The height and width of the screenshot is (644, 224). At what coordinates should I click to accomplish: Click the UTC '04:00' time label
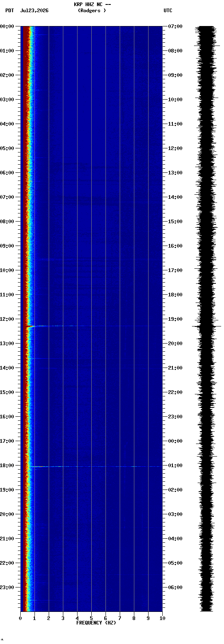[x=175, y=539]
